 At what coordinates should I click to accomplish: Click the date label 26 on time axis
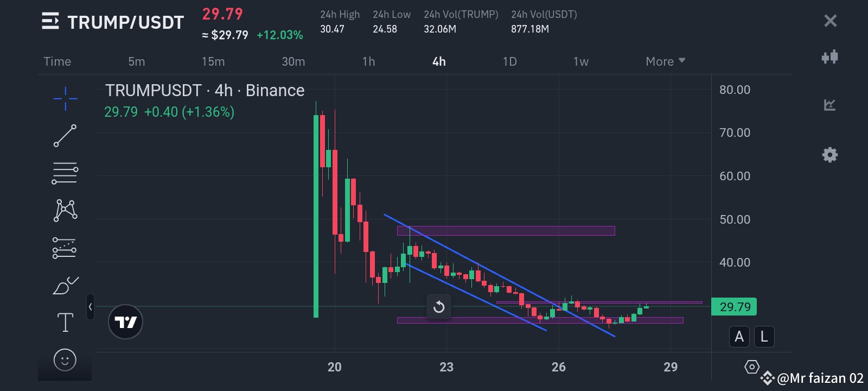click(x=559, y=367)
